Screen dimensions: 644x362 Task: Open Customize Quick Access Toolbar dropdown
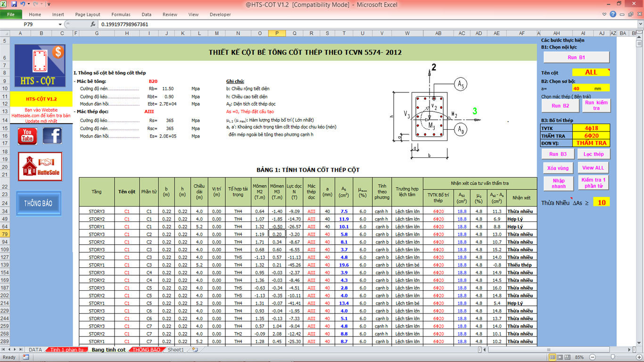click(x=49, y=4)
